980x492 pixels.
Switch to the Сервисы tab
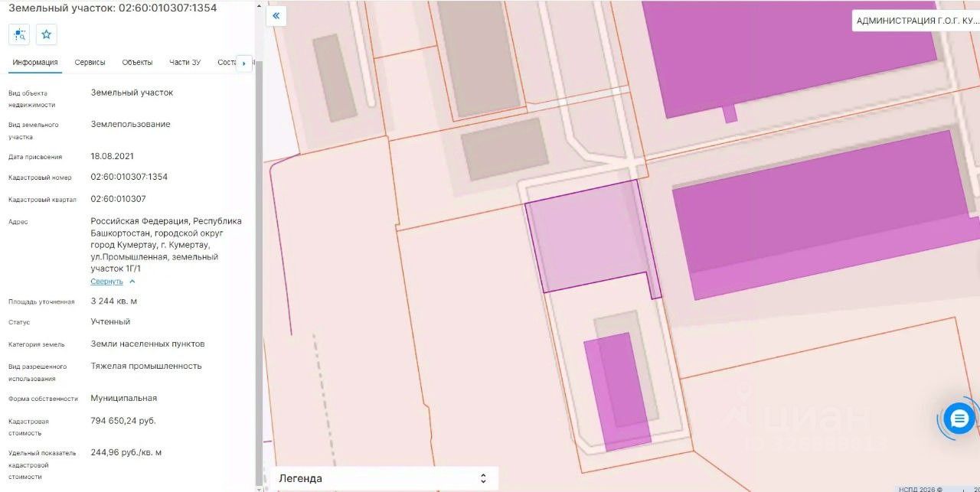tap(90, 62)
